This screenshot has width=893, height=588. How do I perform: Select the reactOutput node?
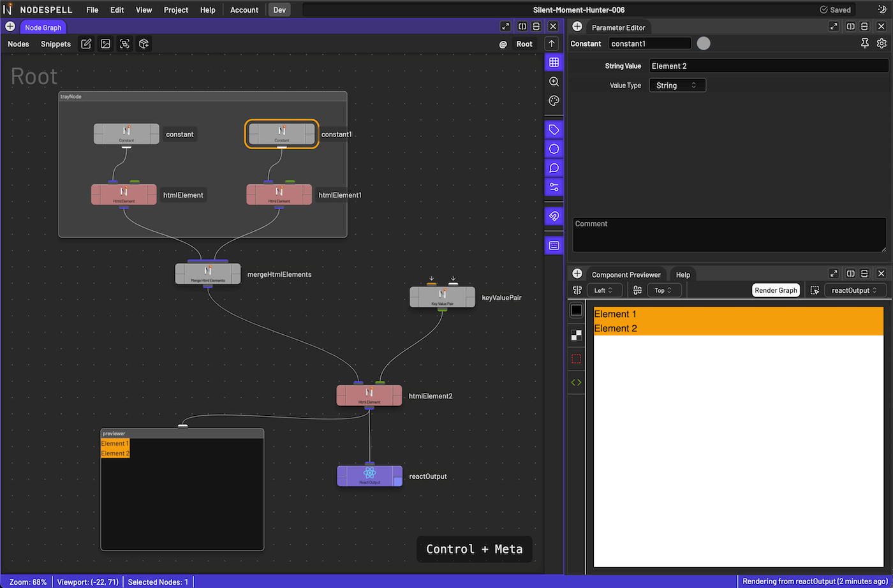click(369, 476)
